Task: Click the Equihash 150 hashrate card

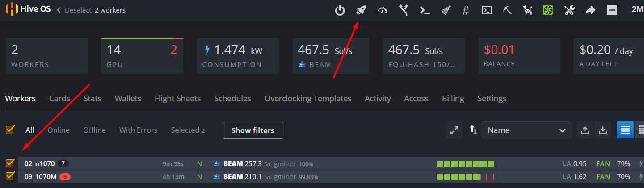Action: [424, 56]
